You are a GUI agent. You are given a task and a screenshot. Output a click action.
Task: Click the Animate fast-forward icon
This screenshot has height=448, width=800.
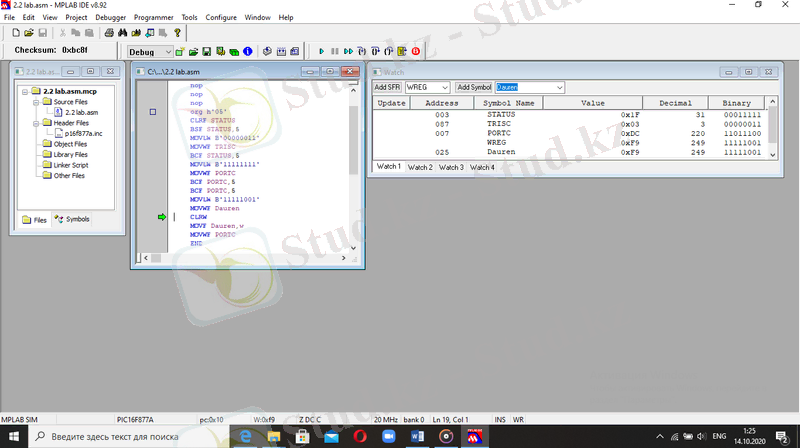pyautogui.click(x=348, y=51)
